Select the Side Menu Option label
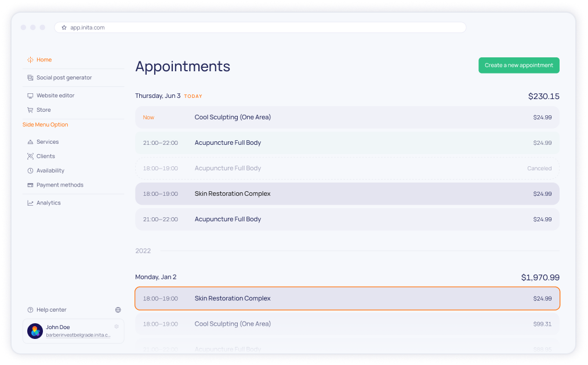Screen dimensions: 588x365 [45, 124]
